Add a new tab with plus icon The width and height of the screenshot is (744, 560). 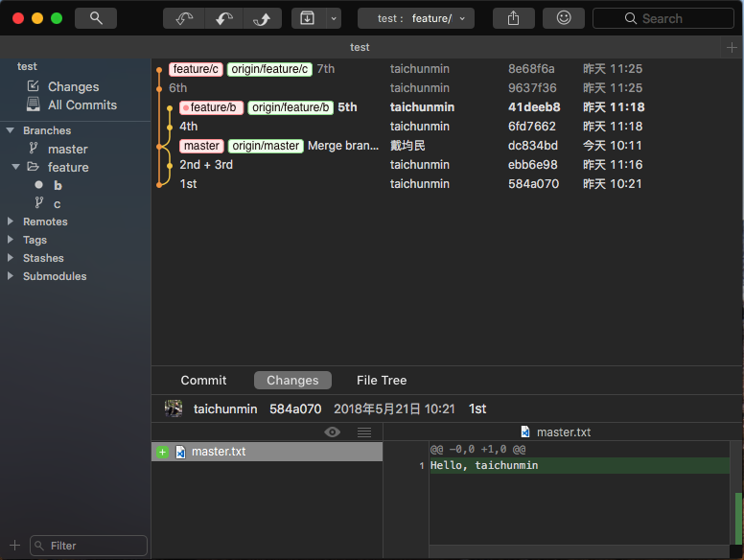[x=733, y=47]
